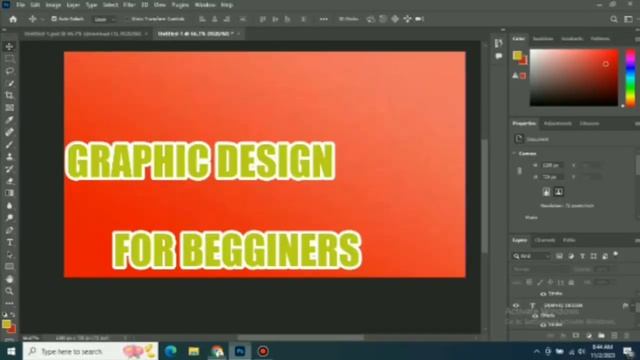Select the Horizontal Type tool
The height and width of the screenshot is (360, 640).
pyautogui.click(x=9, y=242)
